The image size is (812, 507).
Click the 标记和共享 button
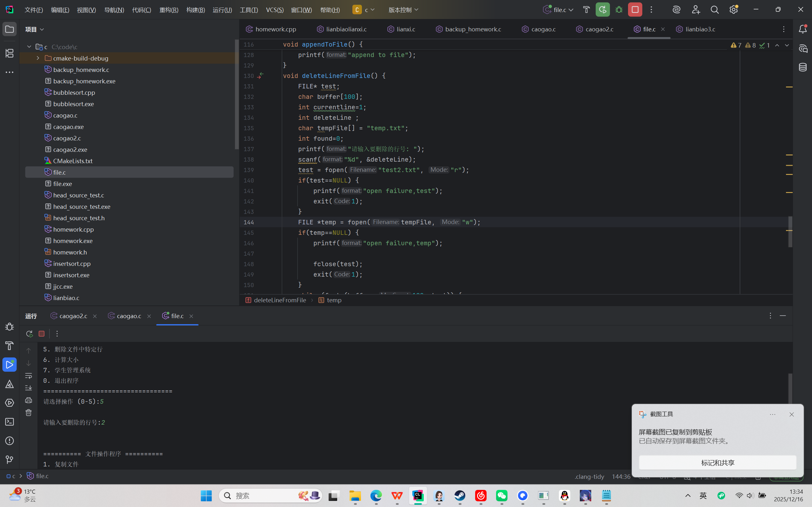(717, 463)
